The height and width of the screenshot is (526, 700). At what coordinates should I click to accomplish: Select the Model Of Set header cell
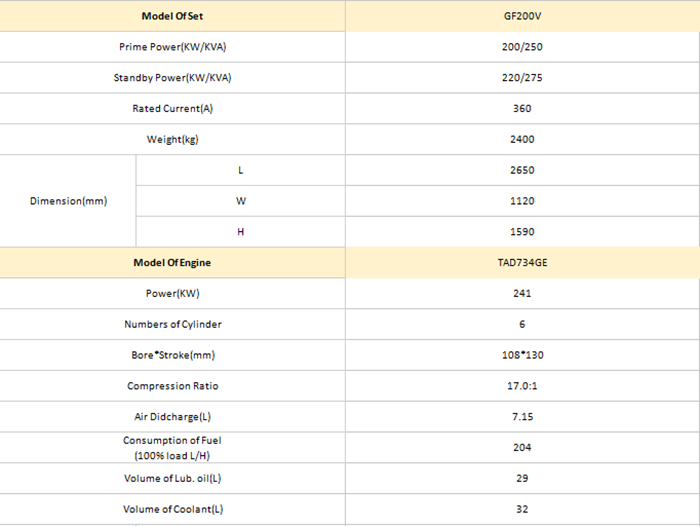(172, 16)
